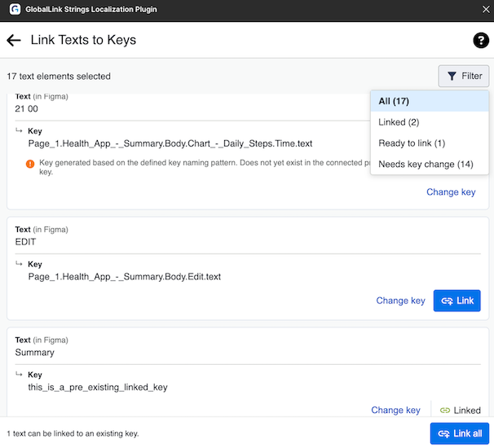This screenshot has height=448, width=494.
Task: Click the Linked status indicator
Action: pos(460,411)
